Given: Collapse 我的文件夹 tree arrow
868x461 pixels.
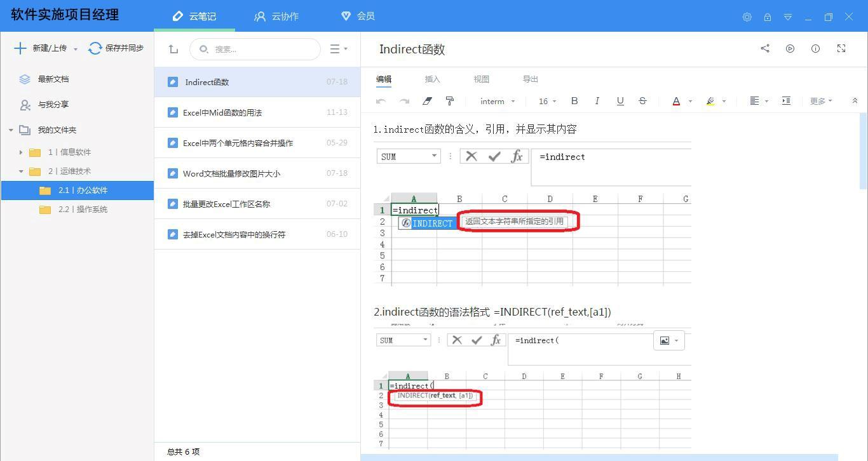Looking at the screenshot, I should click(11, 130).
